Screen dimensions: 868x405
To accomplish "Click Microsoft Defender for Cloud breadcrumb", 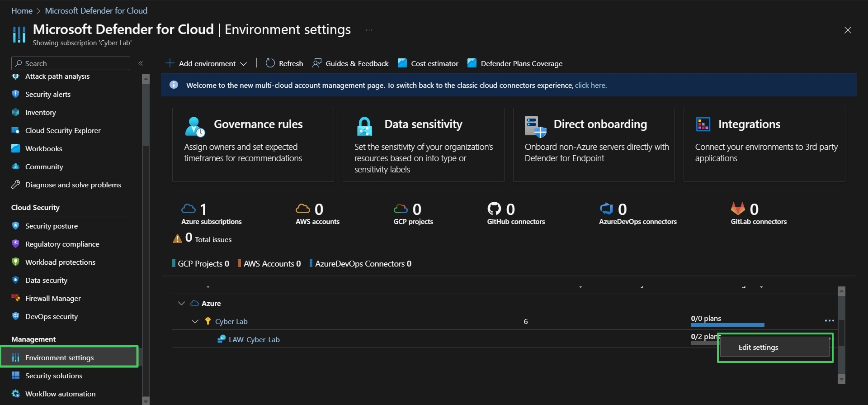I will pyautogui.click(x=96, y=10).
